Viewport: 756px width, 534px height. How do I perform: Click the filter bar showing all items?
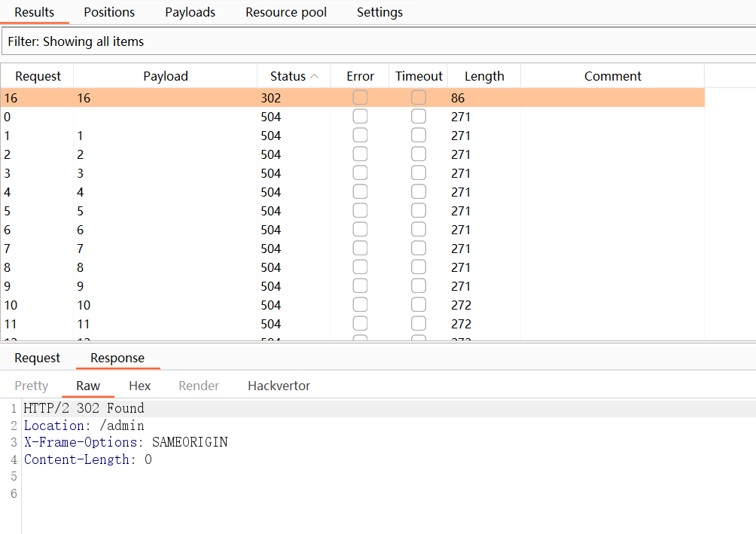click(x=376, y=41)
